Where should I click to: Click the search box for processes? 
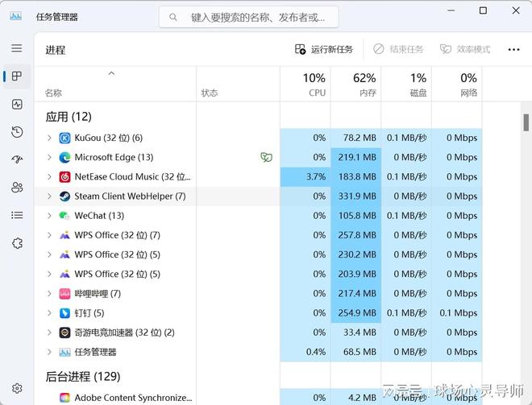pyautogui.click(x=249, y=17)
